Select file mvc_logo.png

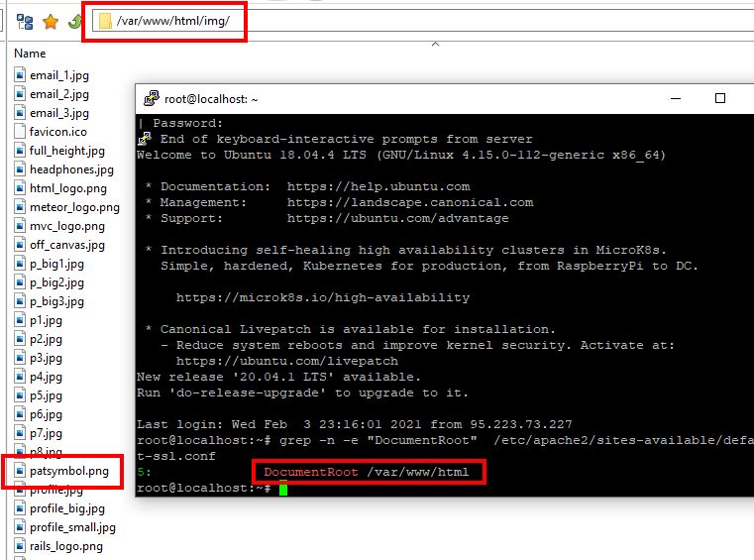pyautogui.click(x=66, y=226)
